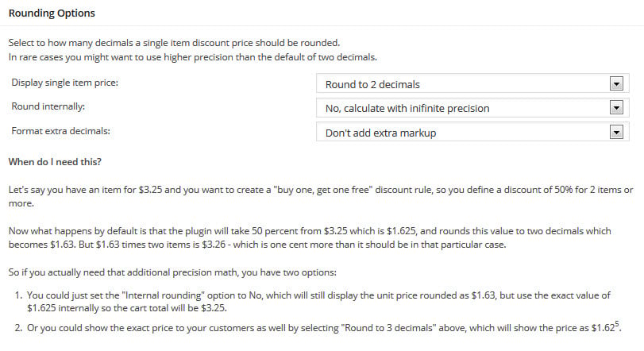Click the Rounding Options section heading
The image size is (644, 351).
point(52,13)
